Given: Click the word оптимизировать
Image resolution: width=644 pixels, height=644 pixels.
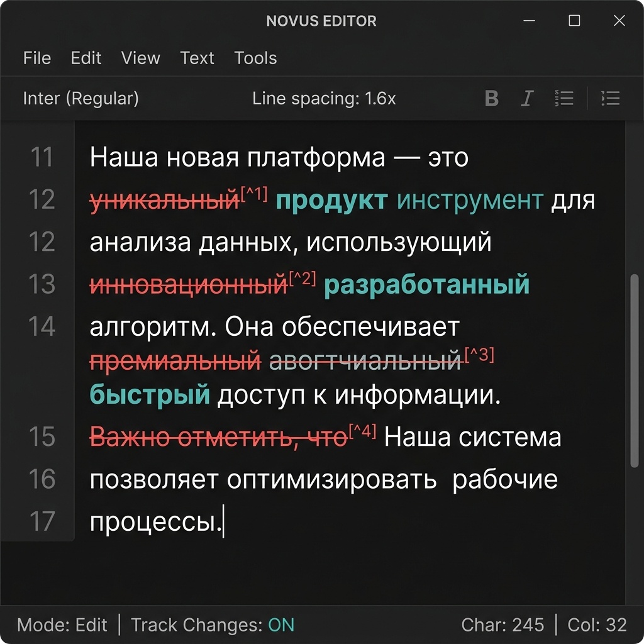Looking at the screenshot, I should (x=332, y=480).
